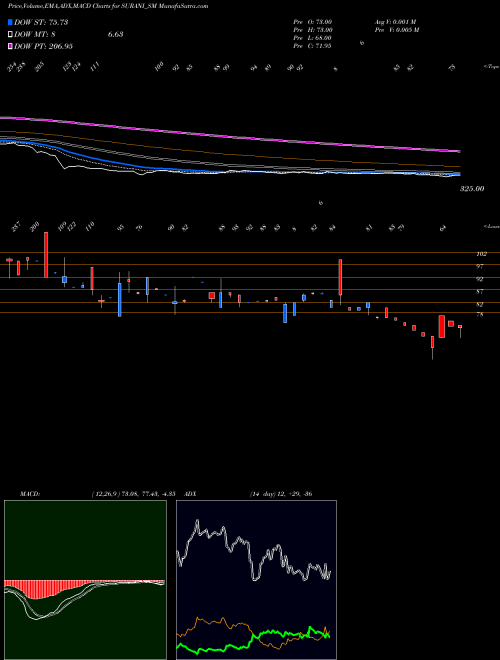
Task: Click the 'DOW PT: 206.95' label
Action: point(44,46)
